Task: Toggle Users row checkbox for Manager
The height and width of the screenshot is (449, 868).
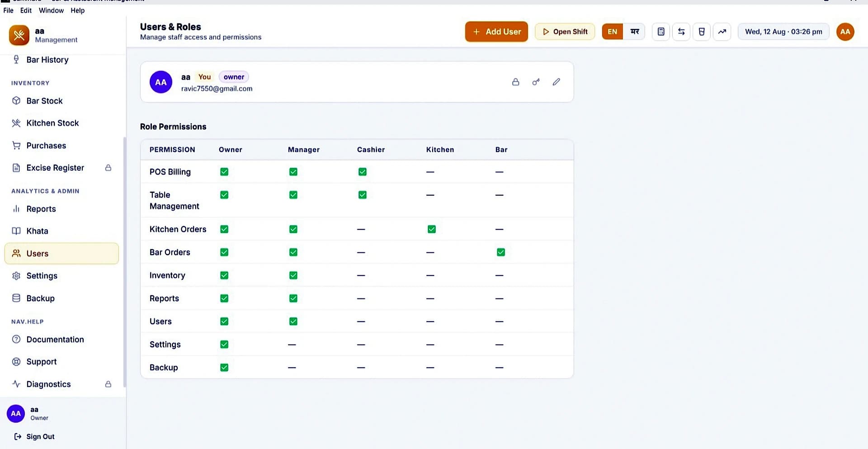Action: pyautogui.click(x=293, y=321)
